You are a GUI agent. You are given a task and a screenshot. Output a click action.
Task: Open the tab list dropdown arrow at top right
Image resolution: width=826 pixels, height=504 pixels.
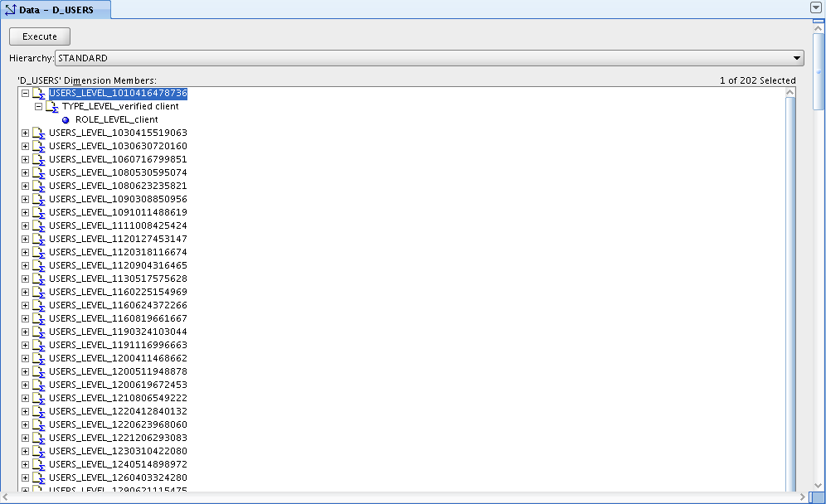click(815, 7)
